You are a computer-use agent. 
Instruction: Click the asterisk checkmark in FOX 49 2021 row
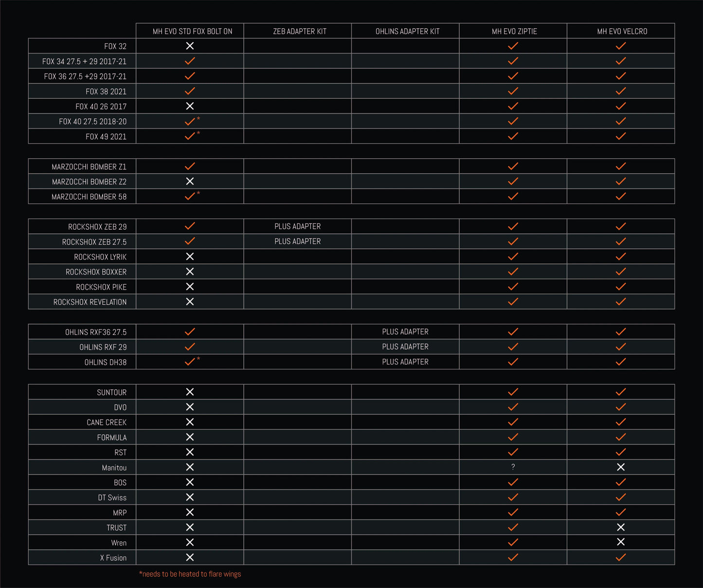coord(190,136)
